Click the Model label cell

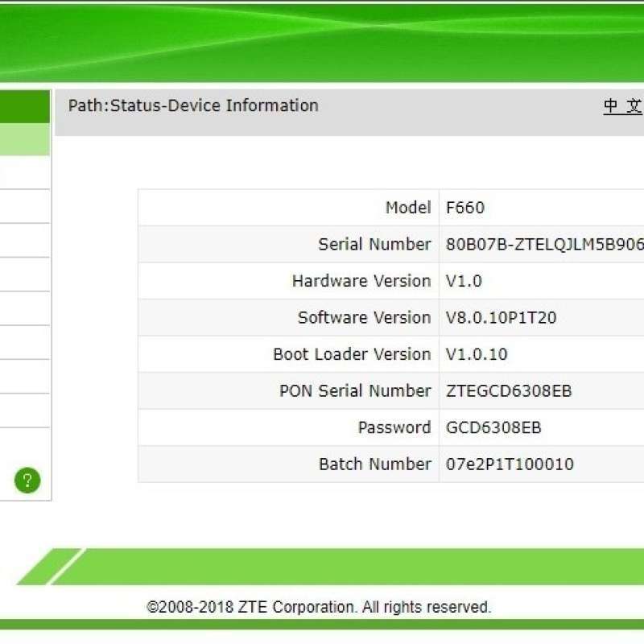(407, 208)
